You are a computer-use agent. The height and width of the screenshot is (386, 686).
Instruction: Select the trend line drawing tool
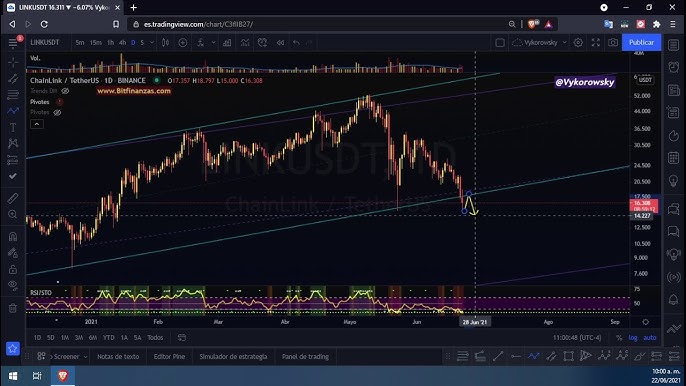pos(13,79)
